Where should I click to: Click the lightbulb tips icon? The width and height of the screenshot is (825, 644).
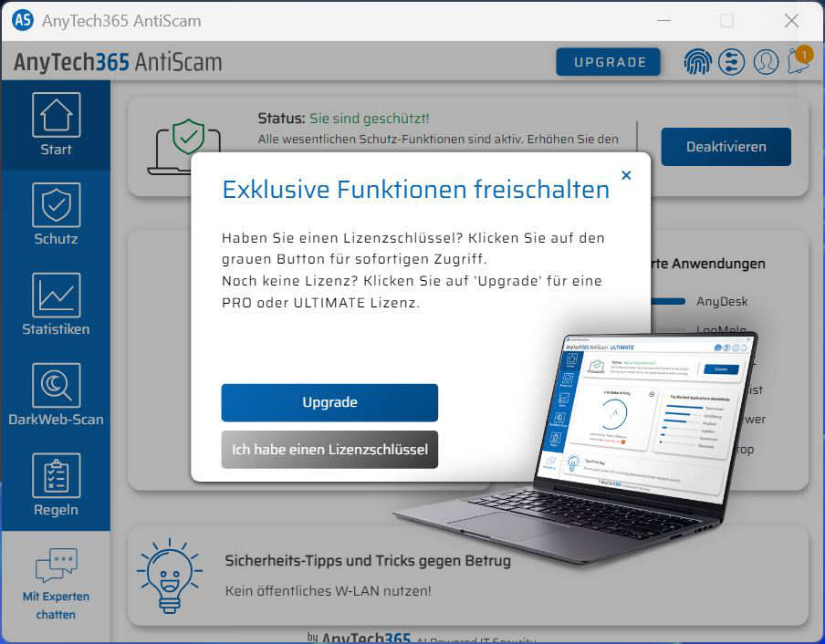[169, 576]
